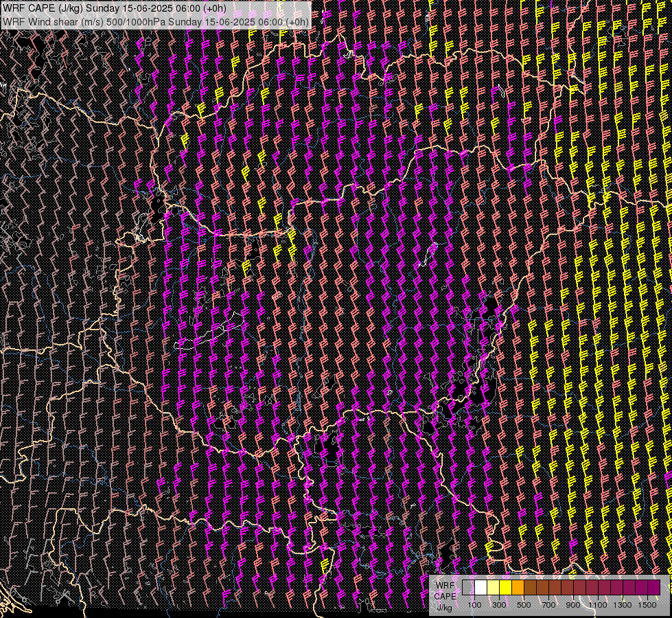Click the legend value 100
Image resolution: width=672 pixels, height=618 pixels.
click(474, 605)
